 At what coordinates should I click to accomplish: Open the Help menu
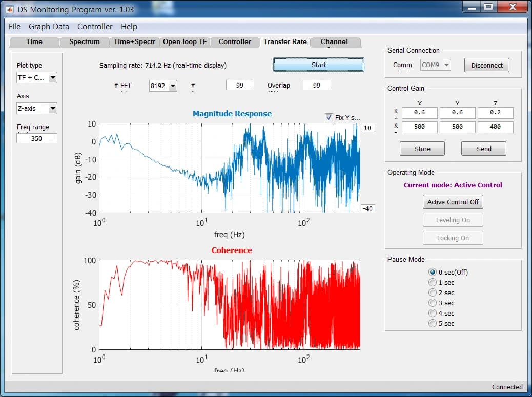(129, 27)
